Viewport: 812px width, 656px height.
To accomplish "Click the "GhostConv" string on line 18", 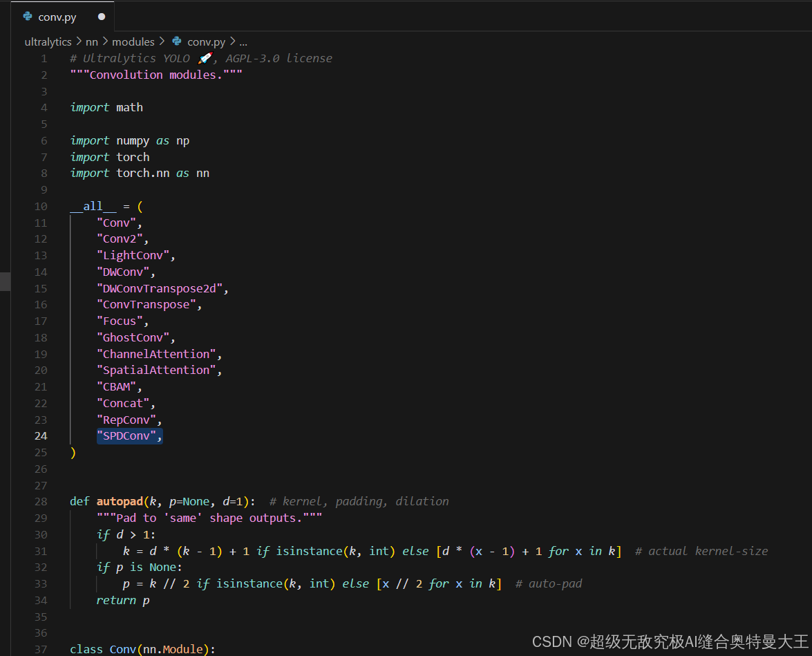I will click(x=134, y=337).
